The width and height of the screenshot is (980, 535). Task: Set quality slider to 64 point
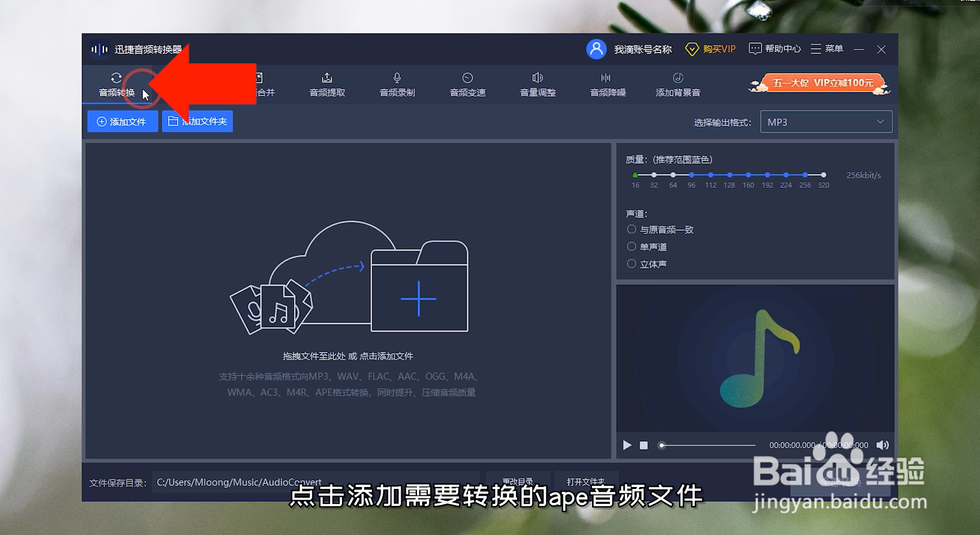(x=673, y=175)
